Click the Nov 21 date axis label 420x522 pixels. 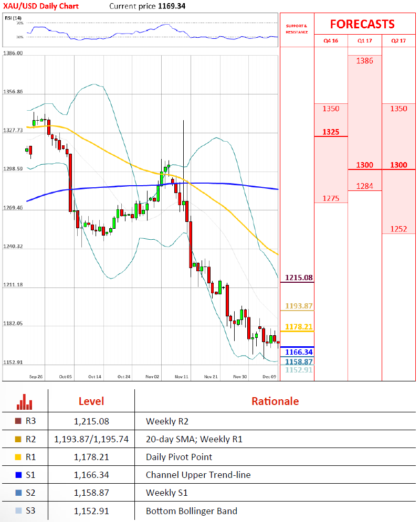coord(211,377)
